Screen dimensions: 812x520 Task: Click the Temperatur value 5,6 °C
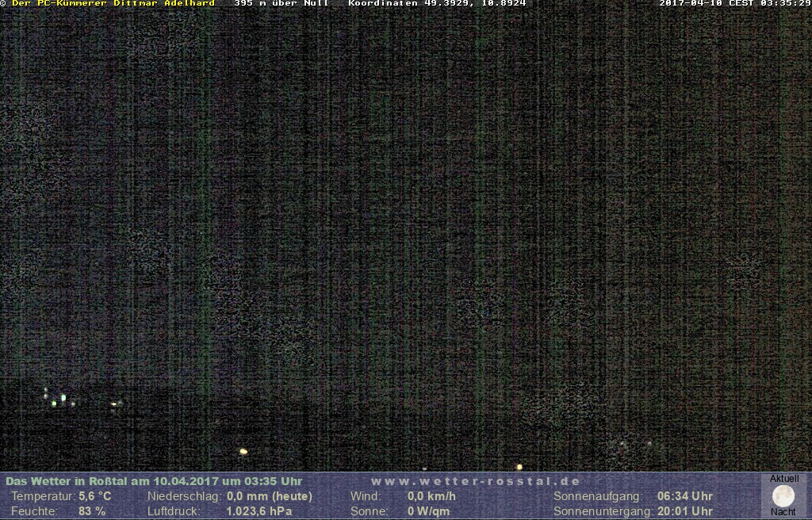(95, 496)
